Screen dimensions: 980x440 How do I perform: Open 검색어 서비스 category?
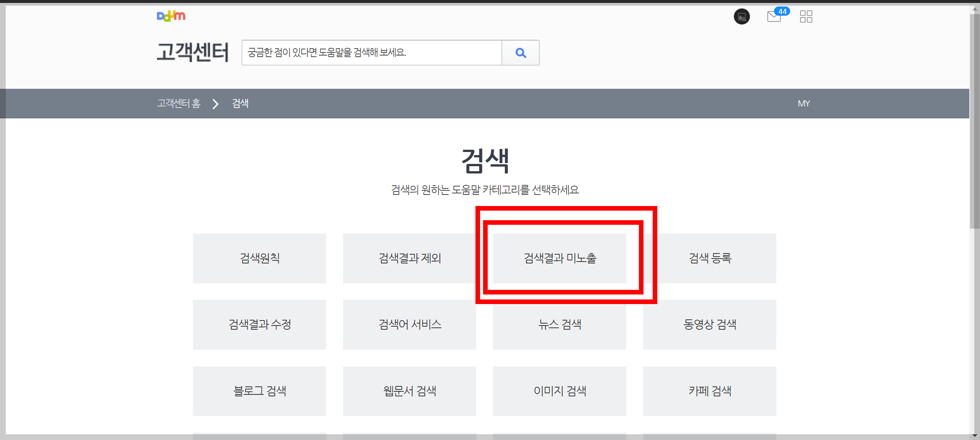coord(409,325)
